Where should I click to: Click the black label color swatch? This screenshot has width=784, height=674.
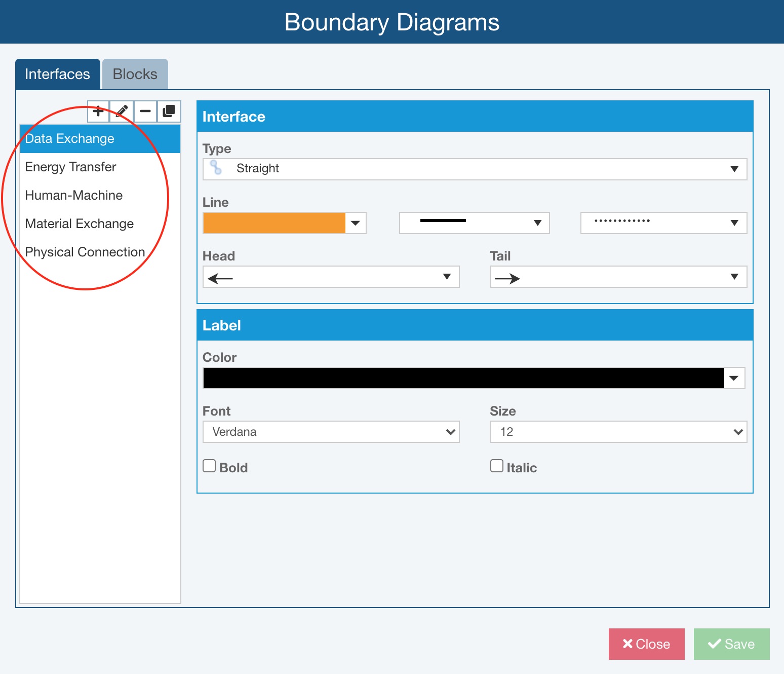463,378
